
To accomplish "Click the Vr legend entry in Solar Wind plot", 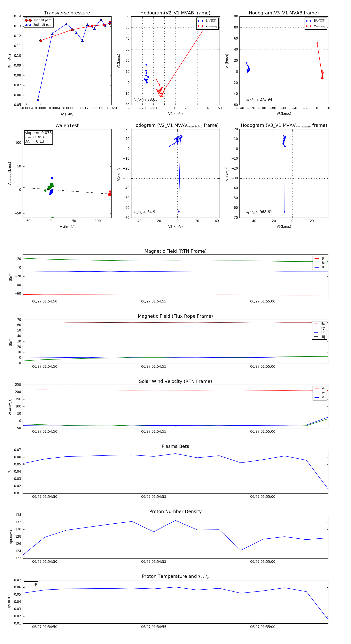I will pyautogui.click(x=320, y=389).
